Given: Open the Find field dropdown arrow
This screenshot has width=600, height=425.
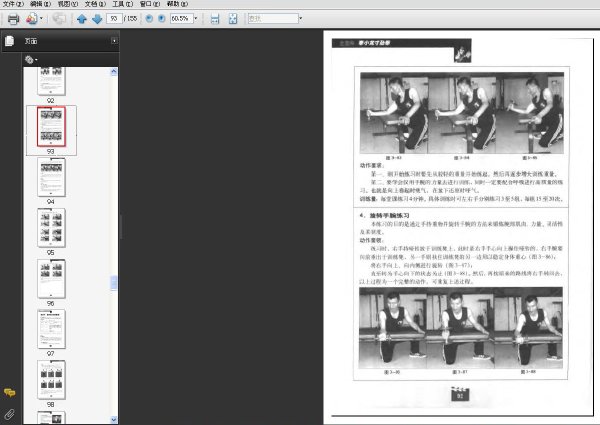Looking at the screenshot, I should point(301,18).
